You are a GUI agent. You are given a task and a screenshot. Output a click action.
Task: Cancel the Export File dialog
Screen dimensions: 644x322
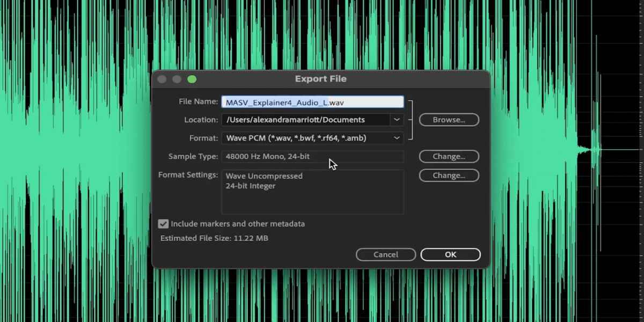pyautogui.click(x=386, y=254)
